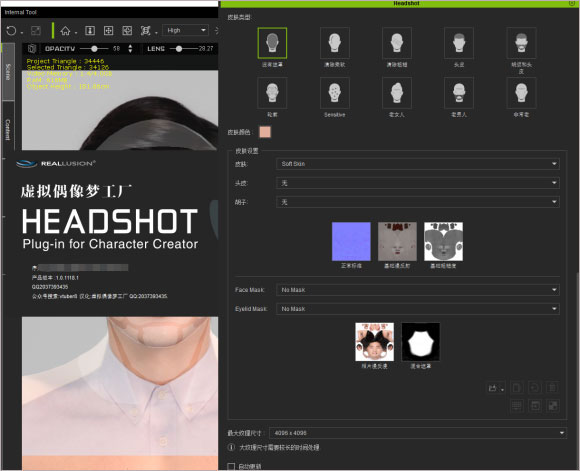
Task: Click the greyed reset circular-arrow icon
Action: (535, 388)
